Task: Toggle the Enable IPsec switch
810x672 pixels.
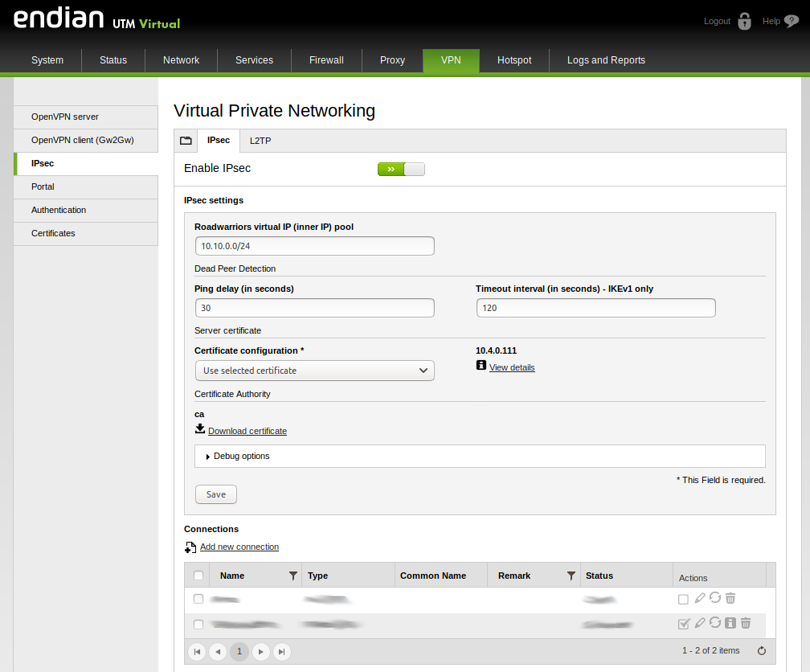Action: tap(402, 169)
